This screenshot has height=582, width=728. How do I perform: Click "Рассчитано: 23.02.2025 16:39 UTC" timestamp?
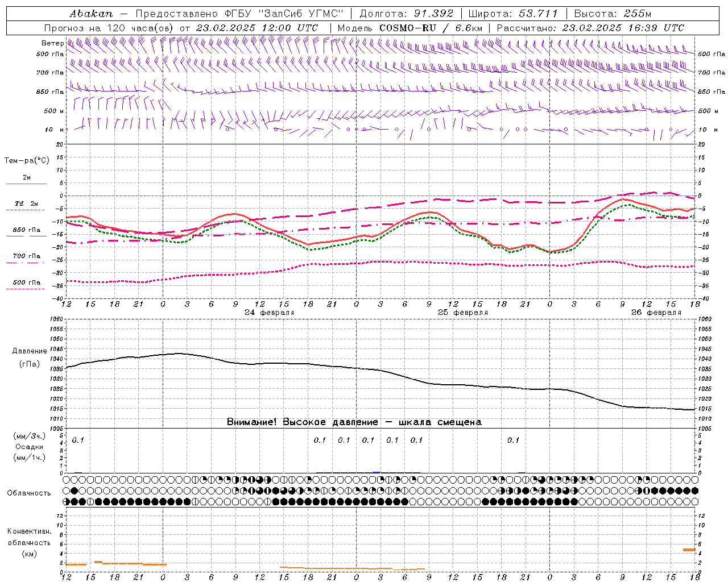click(590, 28)
